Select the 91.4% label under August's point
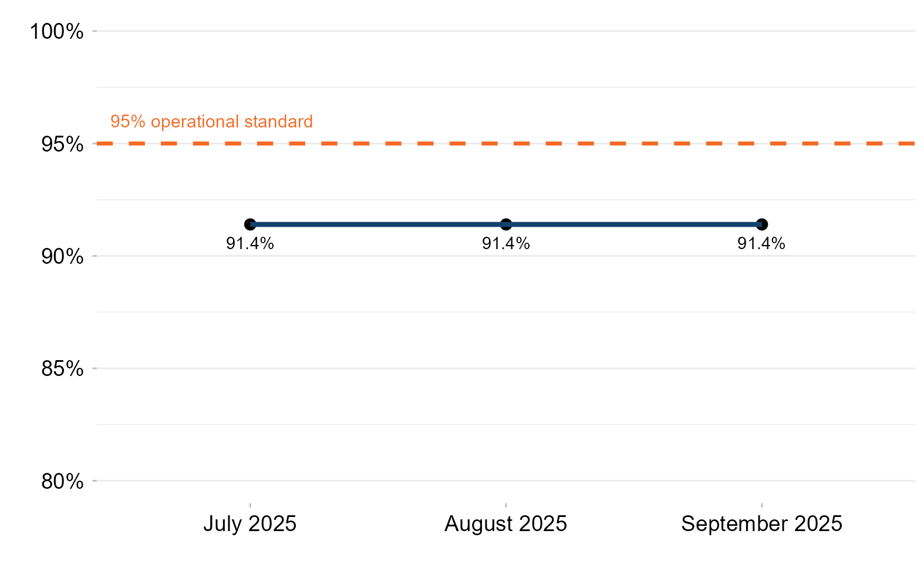The height and width of the screenshot is (564, 924). [506, 243]
